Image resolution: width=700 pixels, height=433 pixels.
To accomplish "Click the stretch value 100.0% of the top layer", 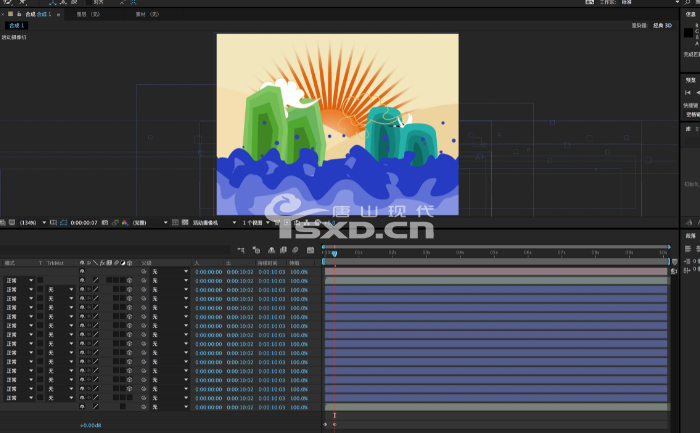I will click(x=299, y=272).
